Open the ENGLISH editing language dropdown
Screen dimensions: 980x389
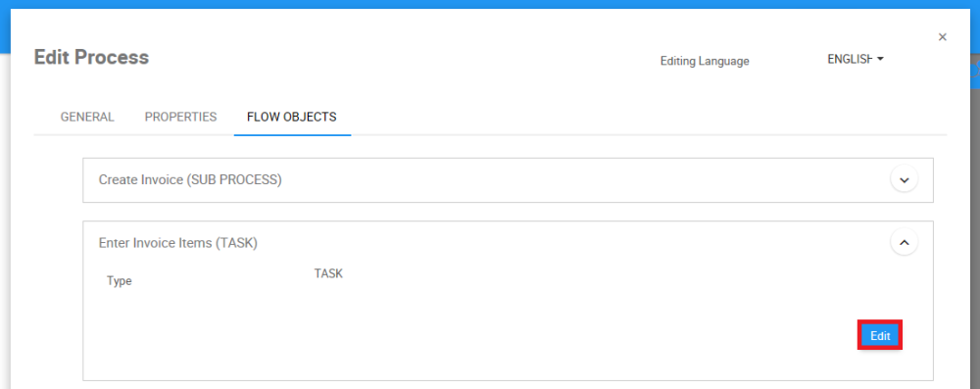click(x=856, y=59)
